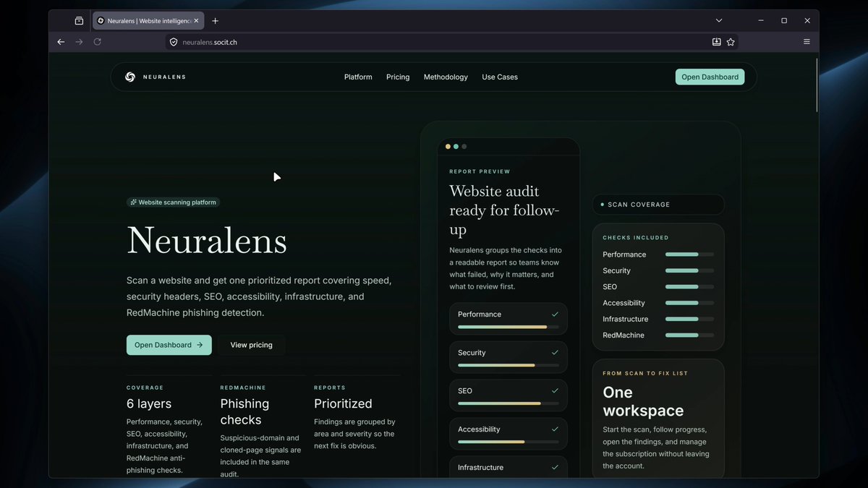Open the browser hamburger menu
This screenshot has height=488, width=868.
[807, 42]
